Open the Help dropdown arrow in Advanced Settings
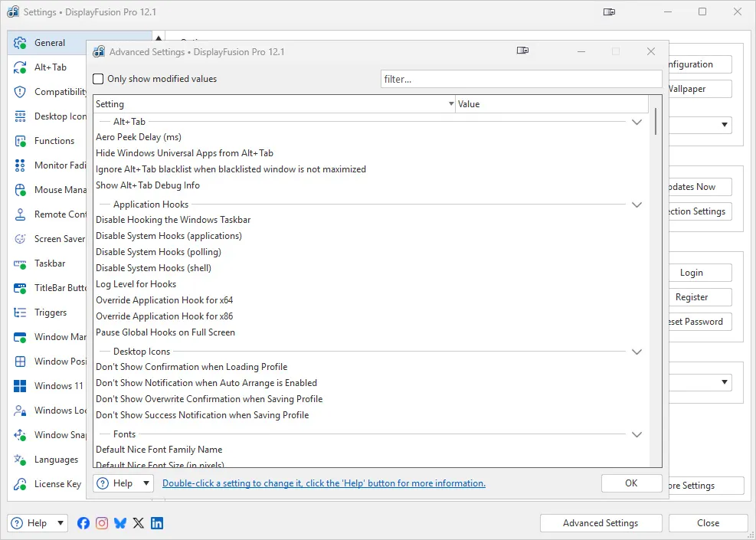756x540 pixels. click(146, 483)
